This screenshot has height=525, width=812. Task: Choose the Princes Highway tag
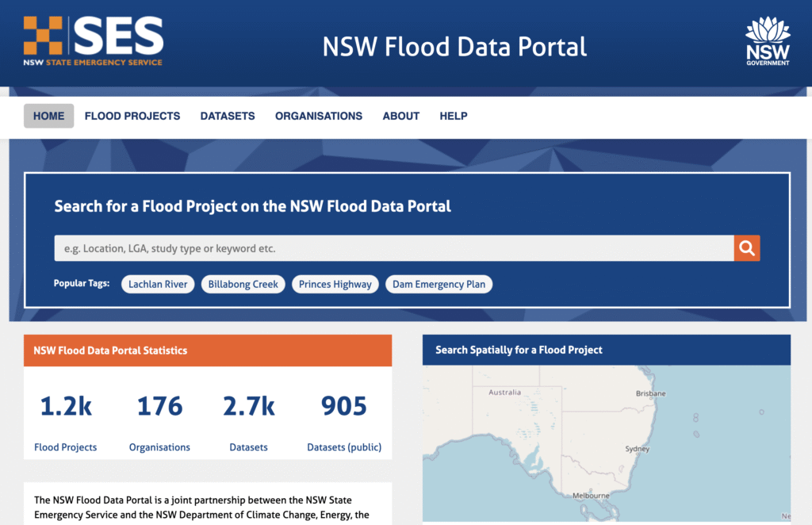tap(335, 284)
